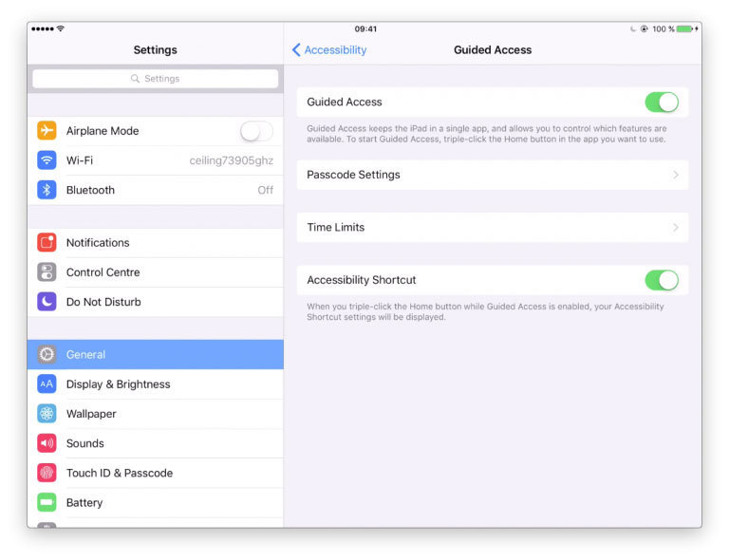The image size is (729, 560).
Task: Open Passcode Settings via its chevron
Action: click(x=676, y=175)
